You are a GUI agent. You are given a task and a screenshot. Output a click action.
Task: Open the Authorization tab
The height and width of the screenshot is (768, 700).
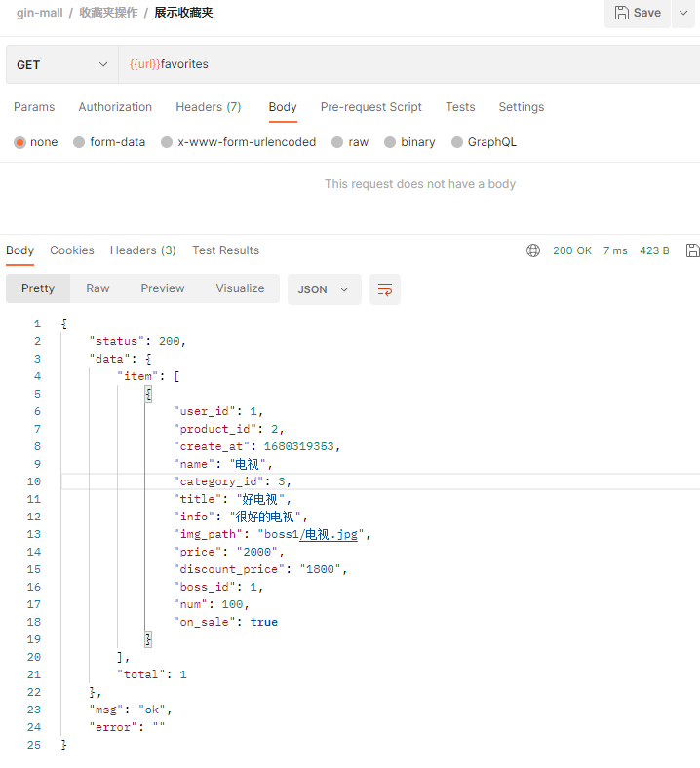[x=115, y=107]
